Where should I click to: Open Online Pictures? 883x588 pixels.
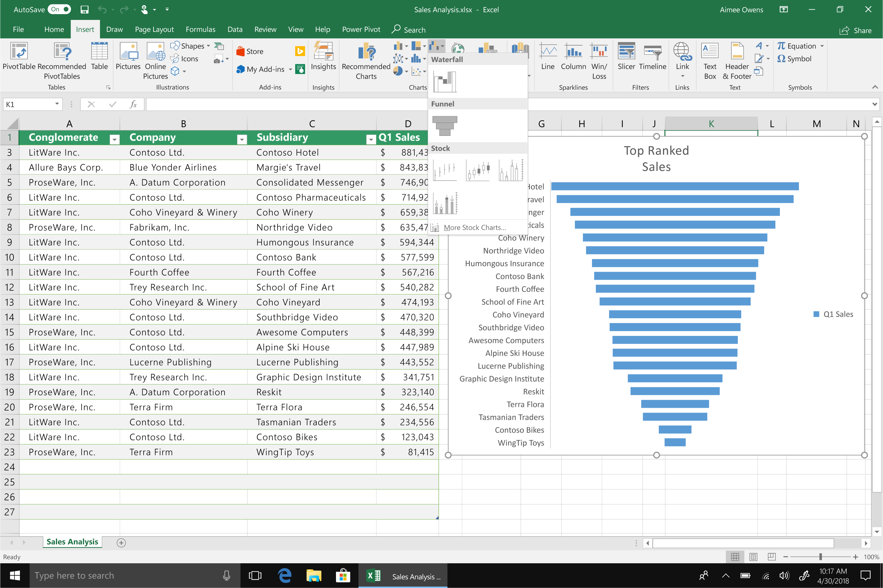point(155,61)
